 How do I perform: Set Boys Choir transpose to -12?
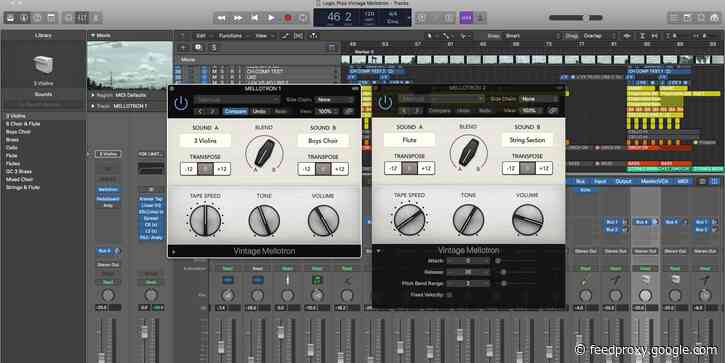tap(306, 169)
